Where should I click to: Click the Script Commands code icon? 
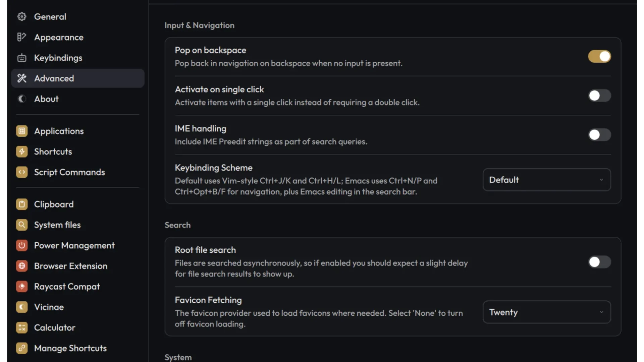point(22,172)
